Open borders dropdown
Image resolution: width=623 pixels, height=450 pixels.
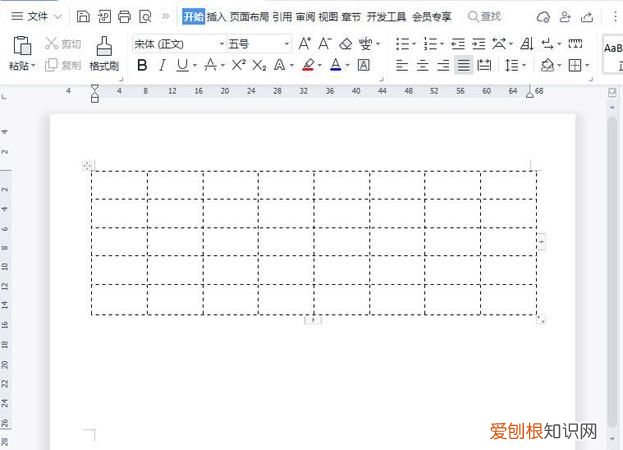[x=587, y=65]
